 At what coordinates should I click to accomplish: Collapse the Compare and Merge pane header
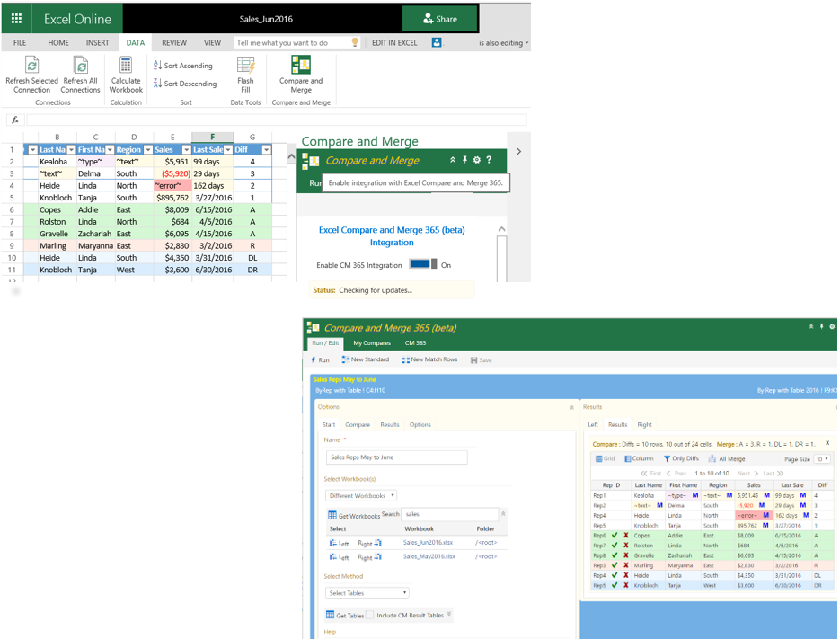point(453,160)
